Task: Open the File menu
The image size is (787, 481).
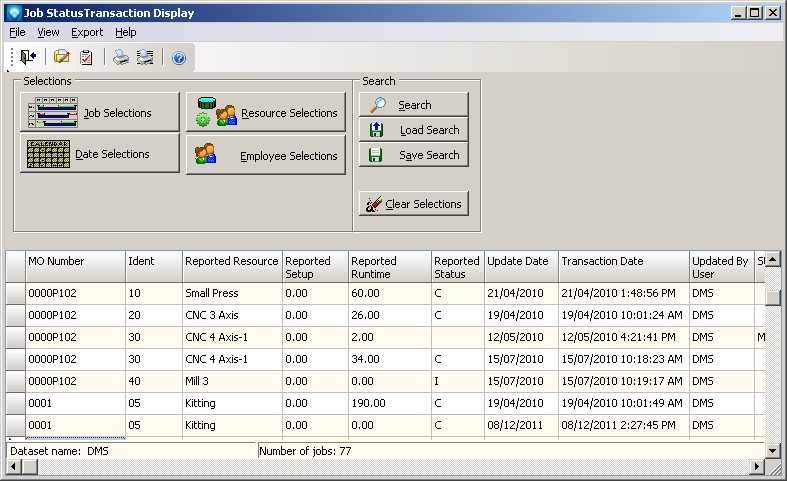Action: (17, 32)
